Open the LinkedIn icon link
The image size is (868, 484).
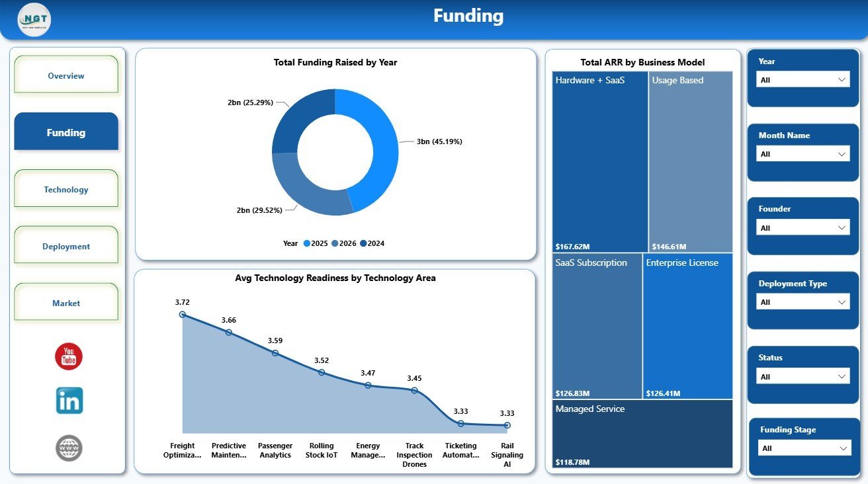click(69, 401)
